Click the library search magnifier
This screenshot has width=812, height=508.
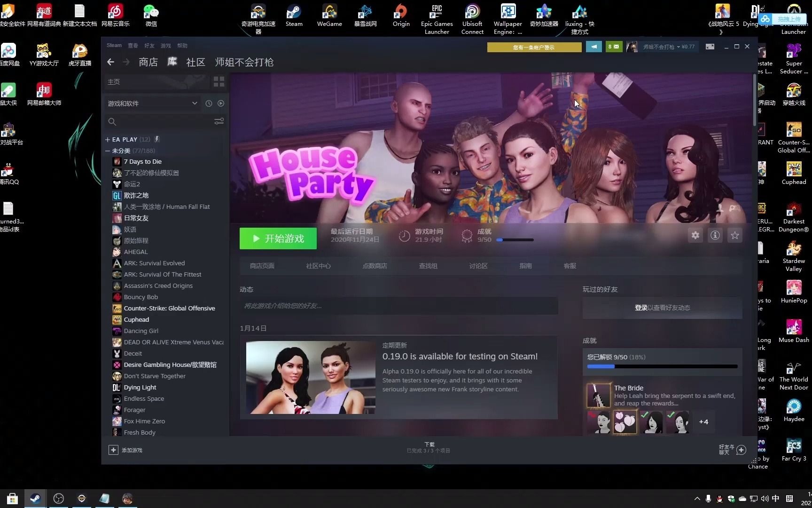(x=112, y=122)
